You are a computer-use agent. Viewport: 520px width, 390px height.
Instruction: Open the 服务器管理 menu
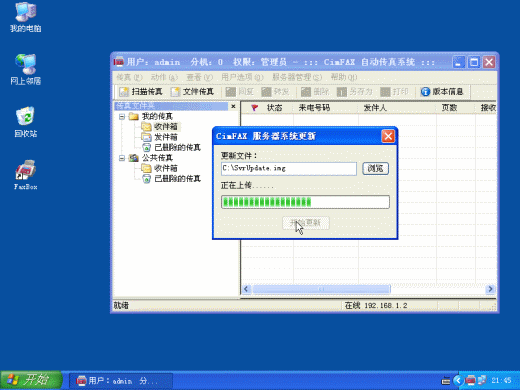pyautogui.click(x=297, y=77)
